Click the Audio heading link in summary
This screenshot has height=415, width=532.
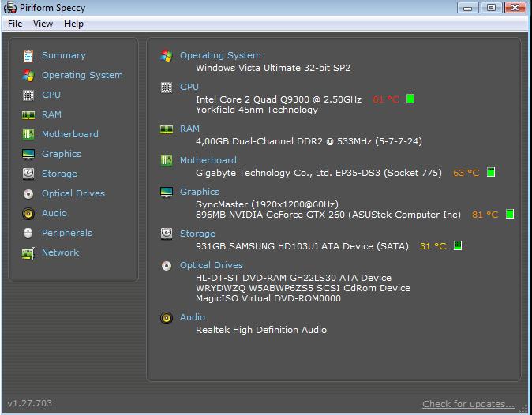click(193, 317)
